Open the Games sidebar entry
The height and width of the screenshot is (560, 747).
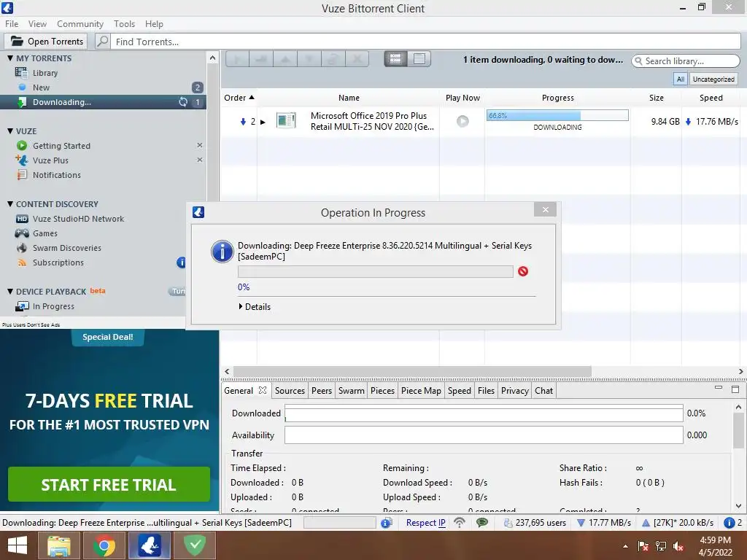pyautogui.click(x=44, y=233)
